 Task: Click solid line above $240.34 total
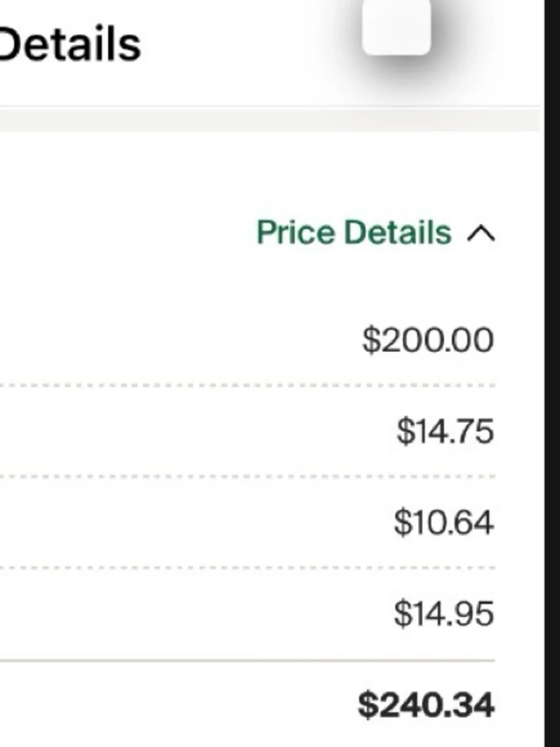pos(248,661)
